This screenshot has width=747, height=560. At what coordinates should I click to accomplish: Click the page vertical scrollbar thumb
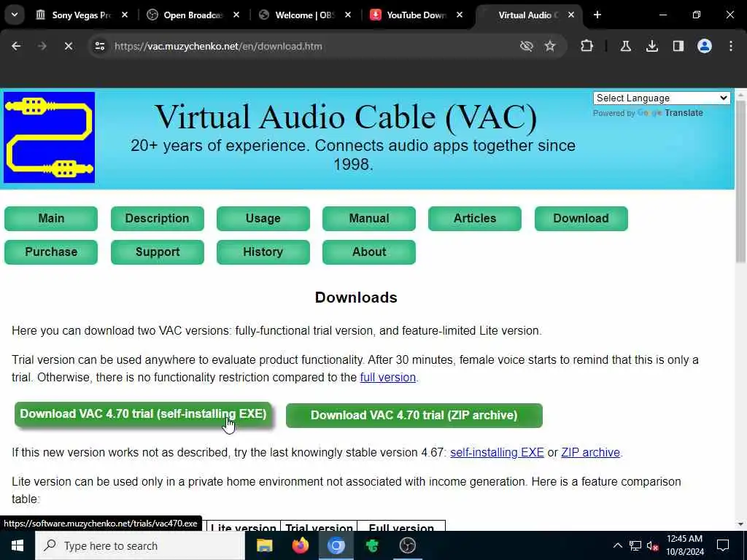click(x=740, y=181)
